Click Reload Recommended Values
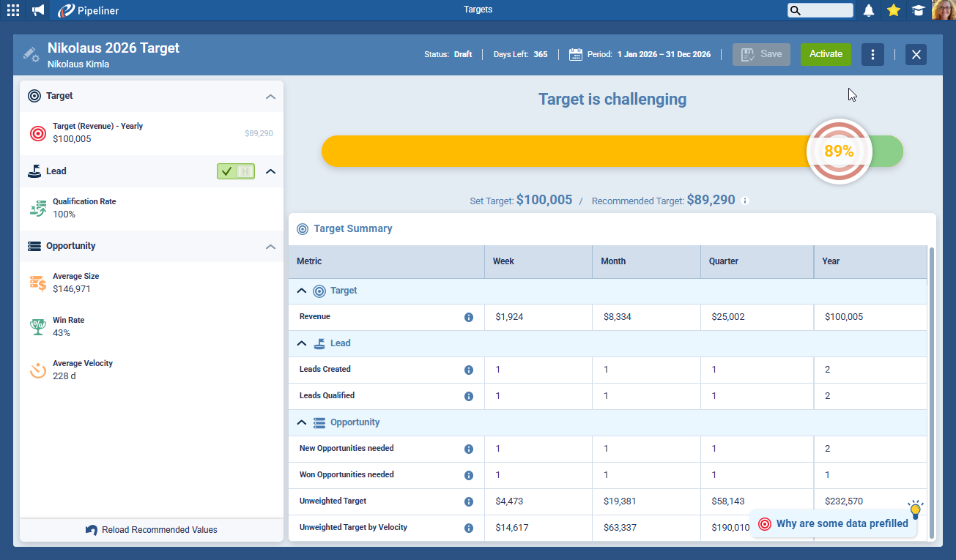 click(x=152, y=530)
